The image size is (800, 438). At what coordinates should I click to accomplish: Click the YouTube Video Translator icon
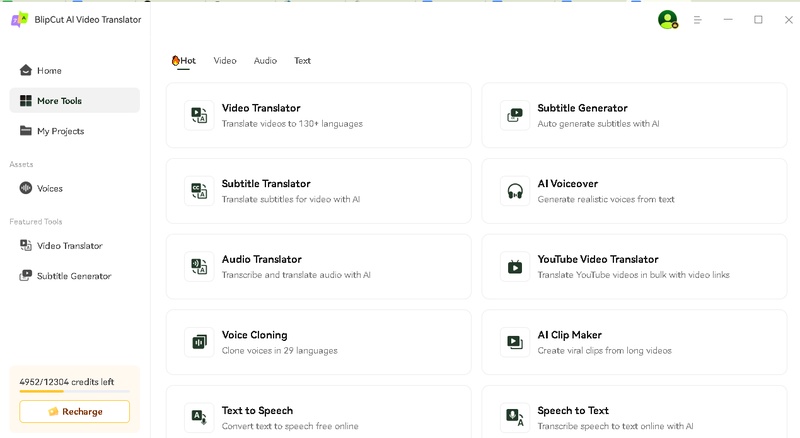tap(515, 267)
